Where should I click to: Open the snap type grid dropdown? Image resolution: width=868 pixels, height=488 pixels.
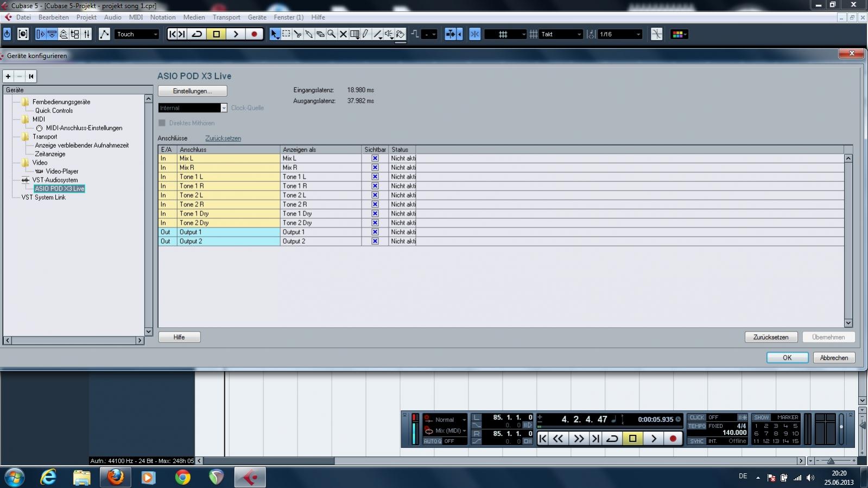pyautogui.click(x=505, y=34)
